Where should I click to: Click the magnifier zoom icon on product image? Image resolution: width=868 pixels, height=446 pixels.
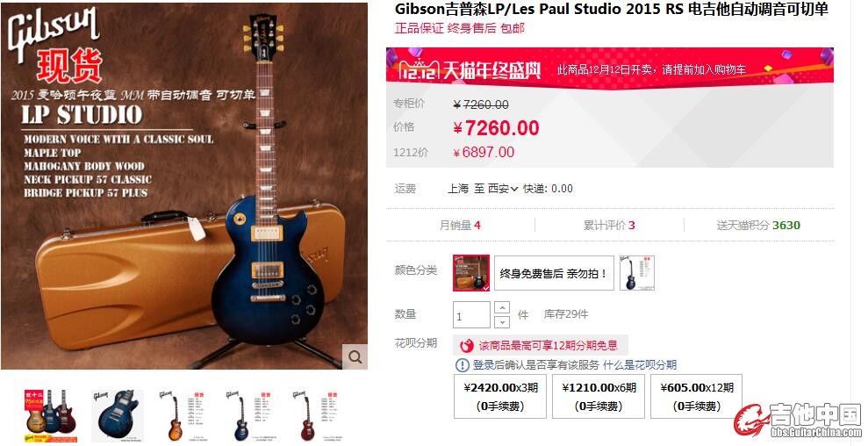pos(355,356)
